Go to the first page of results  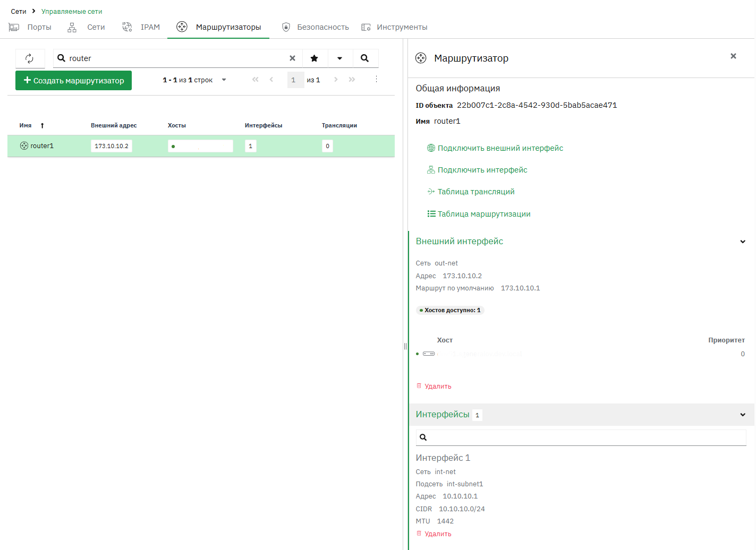coord(256,80)
